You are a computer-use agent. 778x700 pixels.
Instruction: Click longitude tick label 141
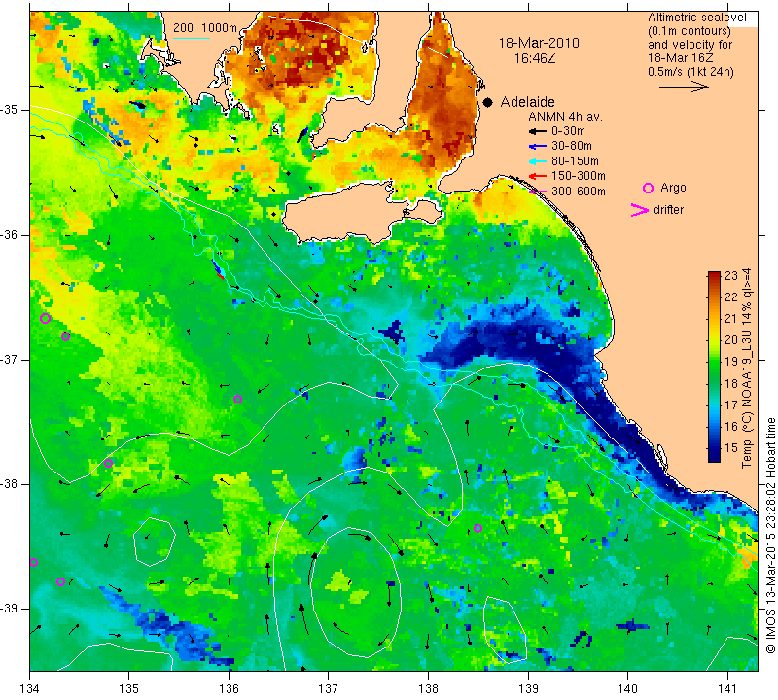click(727, 689)
